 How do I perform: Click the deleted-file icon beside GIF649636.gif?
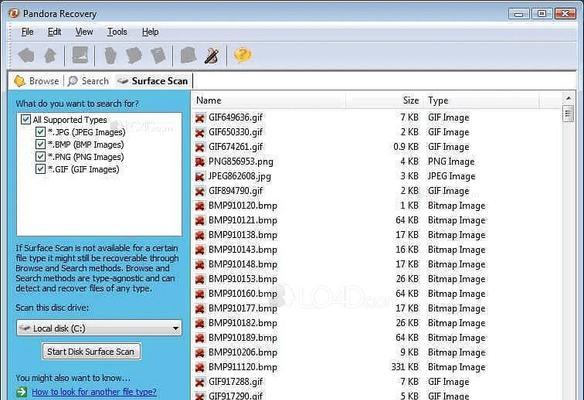pyautogui.click(x=200, y=118)
